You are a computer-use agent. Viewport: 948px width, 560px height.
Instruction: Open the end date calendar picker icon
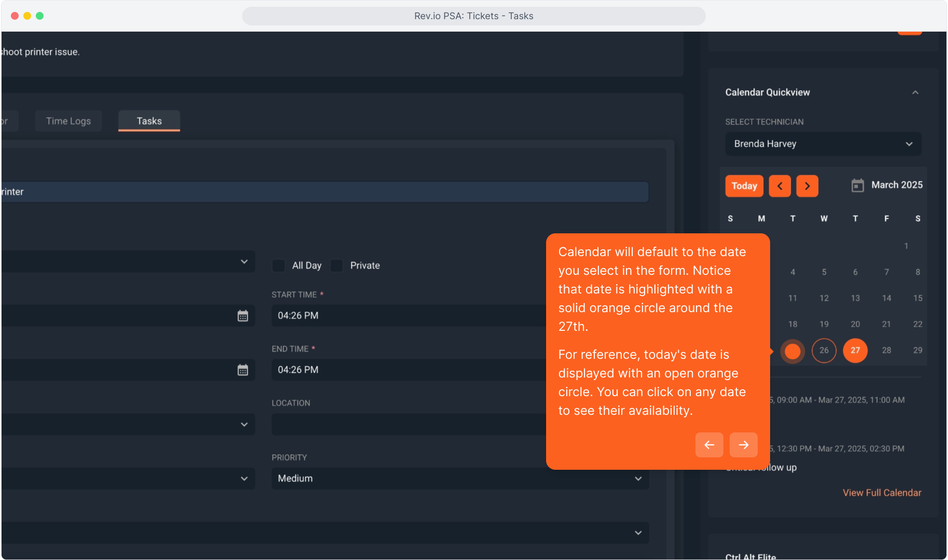(243, 370)
